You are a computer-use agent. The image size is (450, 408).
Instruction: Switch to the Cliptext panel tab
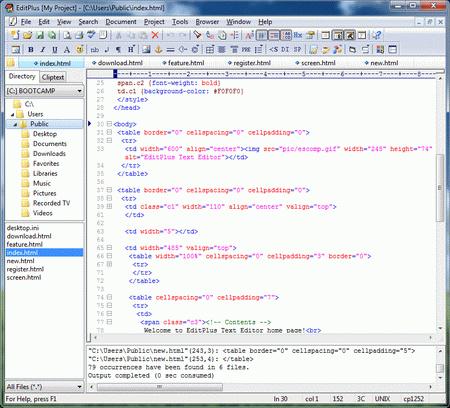click(53, 77)
